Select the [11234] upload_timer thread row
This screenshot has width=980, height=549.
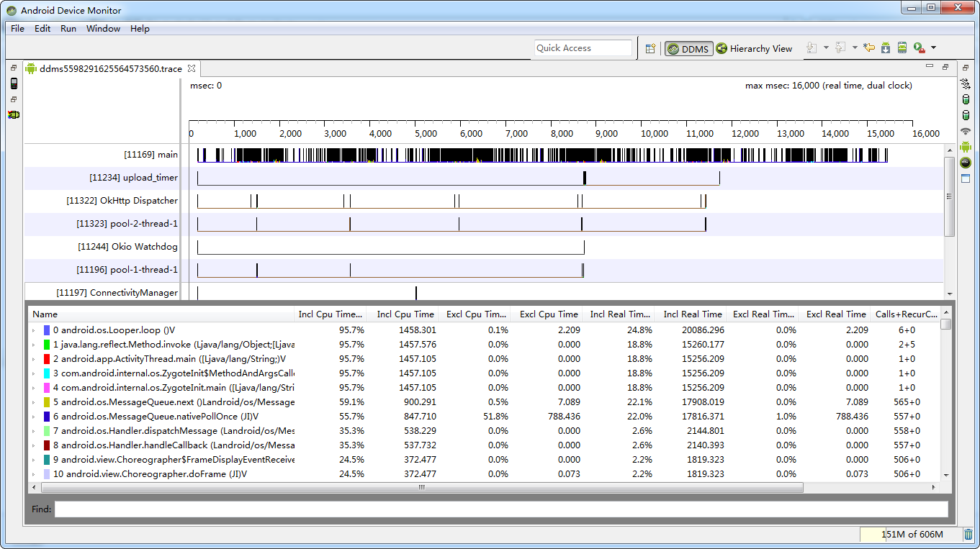(484, 178)
